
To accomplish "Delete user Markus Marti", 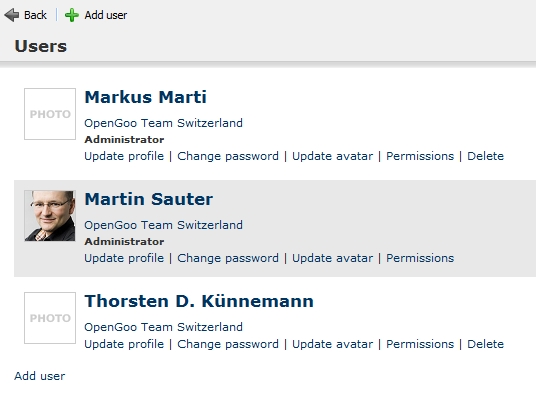I will 485,156.
